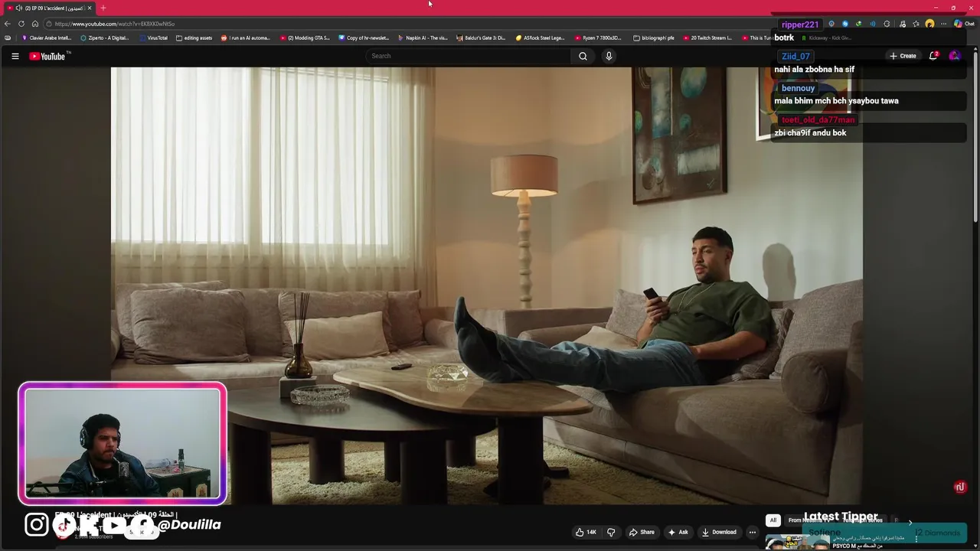Ask about this video

coord(678,532)
